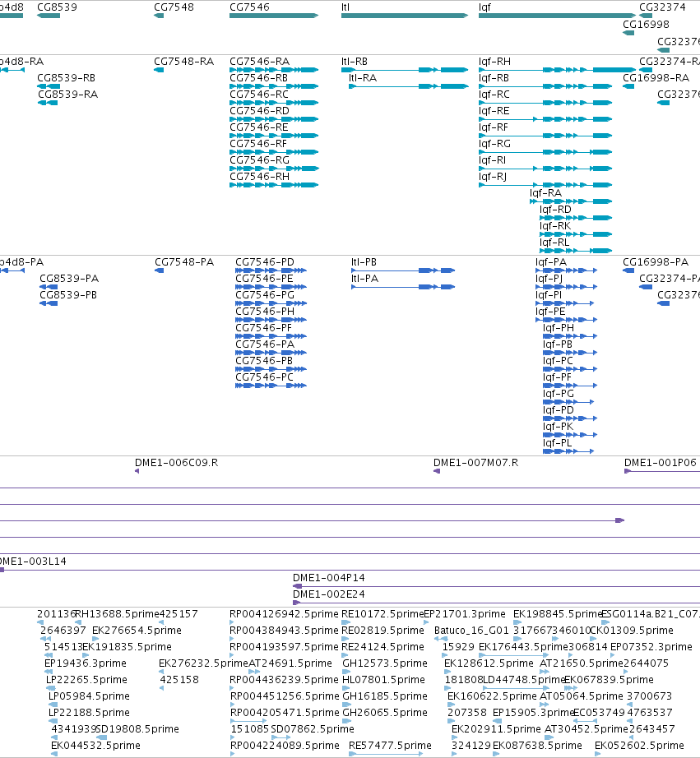The image size is (700, 758).
Task: Select transcript CG8539-RA
Action: coord(48,103)
